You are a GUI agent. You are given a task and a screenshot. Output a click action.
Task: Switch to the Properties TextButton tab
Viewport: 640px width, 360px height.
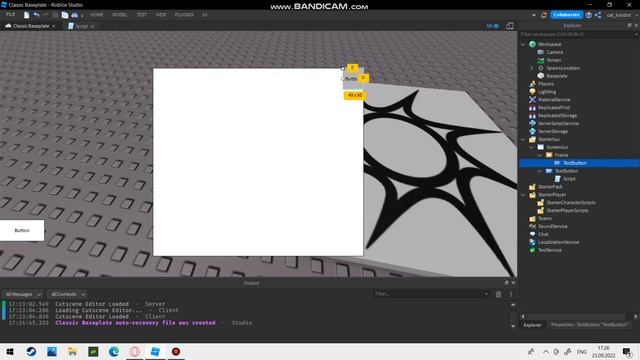coord(590,325)
